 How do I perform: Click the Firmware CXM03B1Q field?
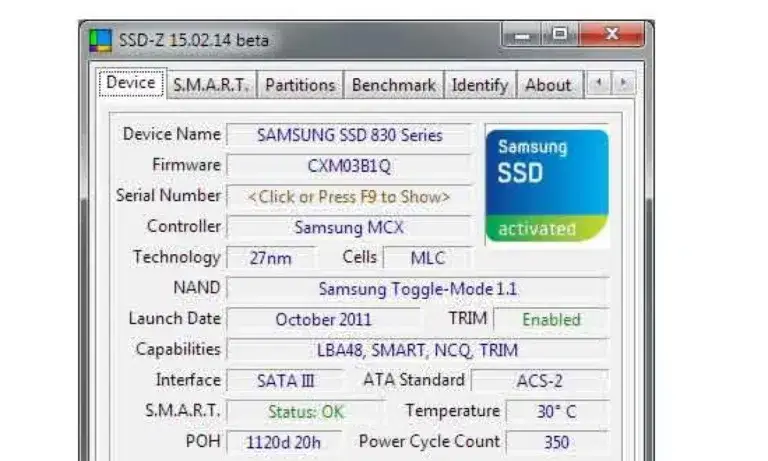tap(349, 166)
